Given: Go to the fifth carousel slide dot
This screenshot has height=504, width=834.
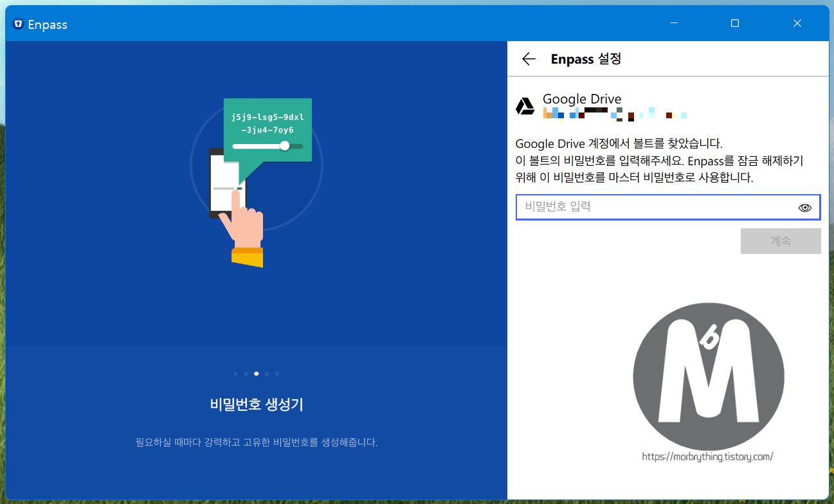Looking at the screenshot, I should click(277, 373).
